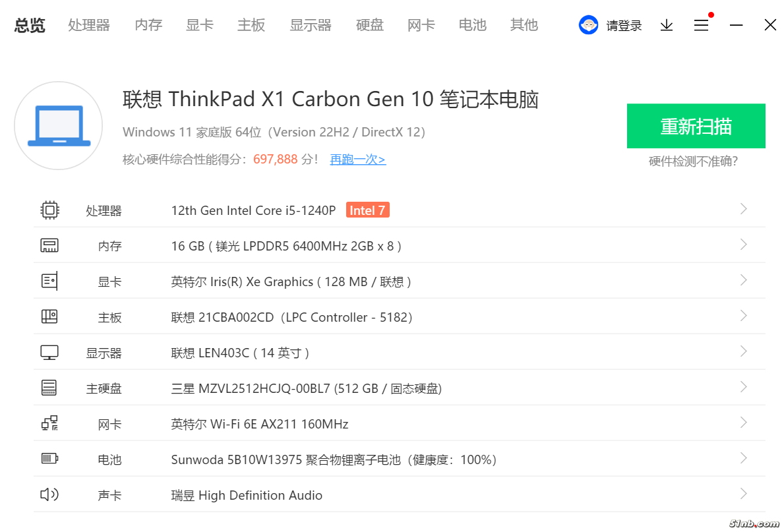
Task: Click the 瑞昱 High Definition Audio text
Action: [247, 495]
